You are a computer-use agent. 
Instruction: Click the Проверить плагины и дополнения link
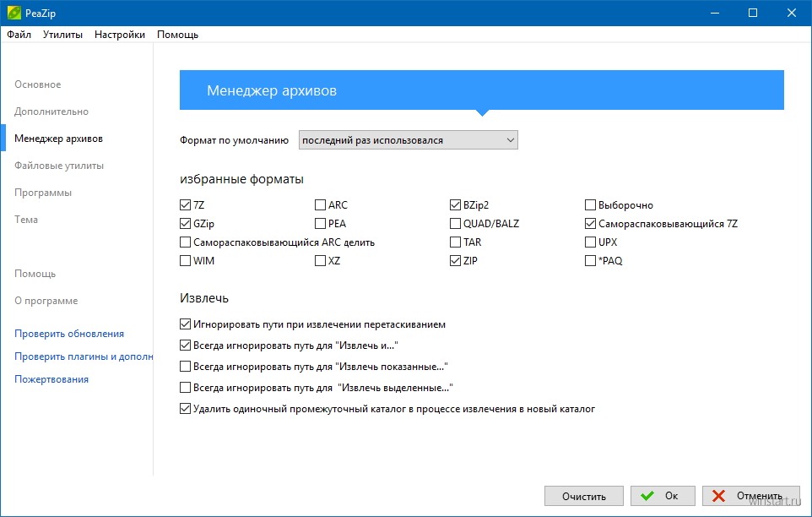click(84, 356)
